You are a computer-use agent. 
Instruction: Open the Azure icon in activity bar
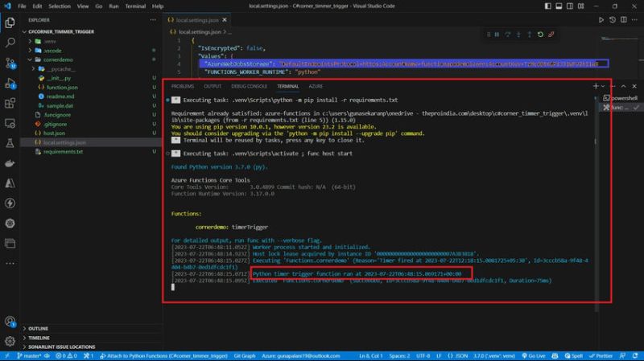point(10,183)
